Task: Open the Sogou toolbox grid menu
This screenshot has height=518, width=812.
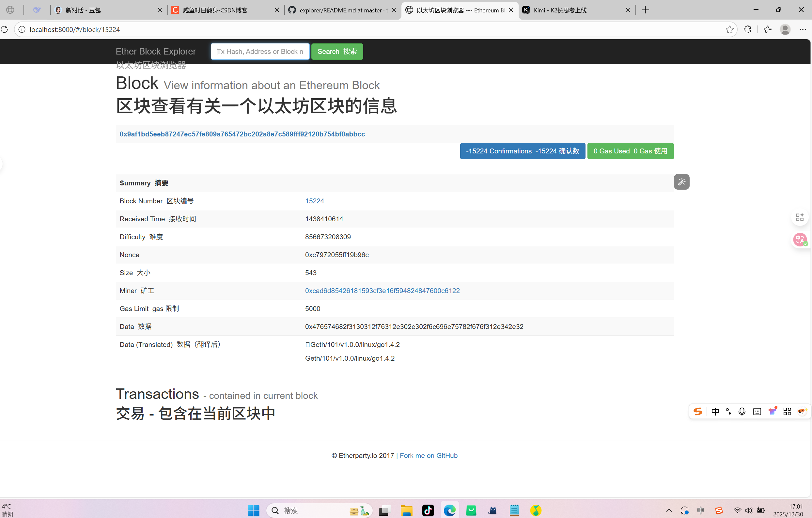Action: (787, 412)
